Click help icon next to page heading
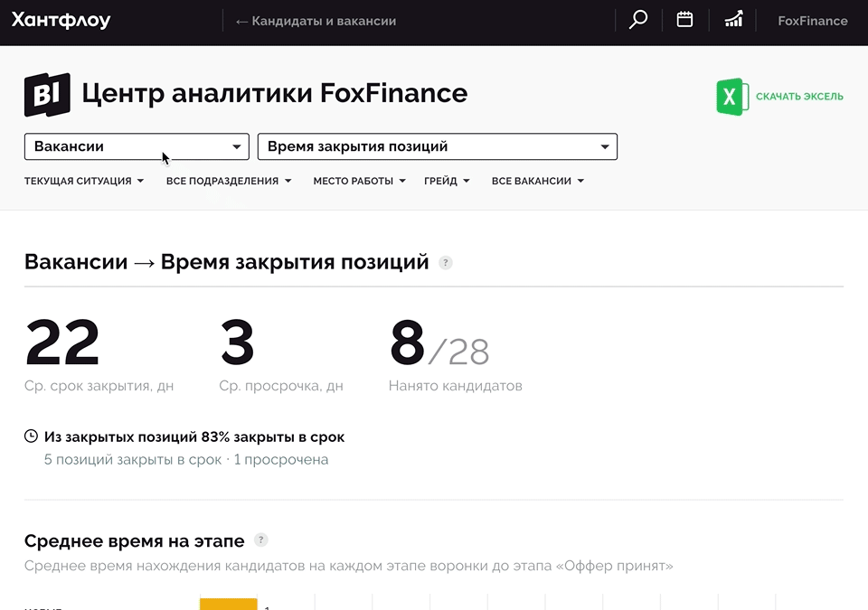This screenshot has height=610, width=868. point(445,263)
